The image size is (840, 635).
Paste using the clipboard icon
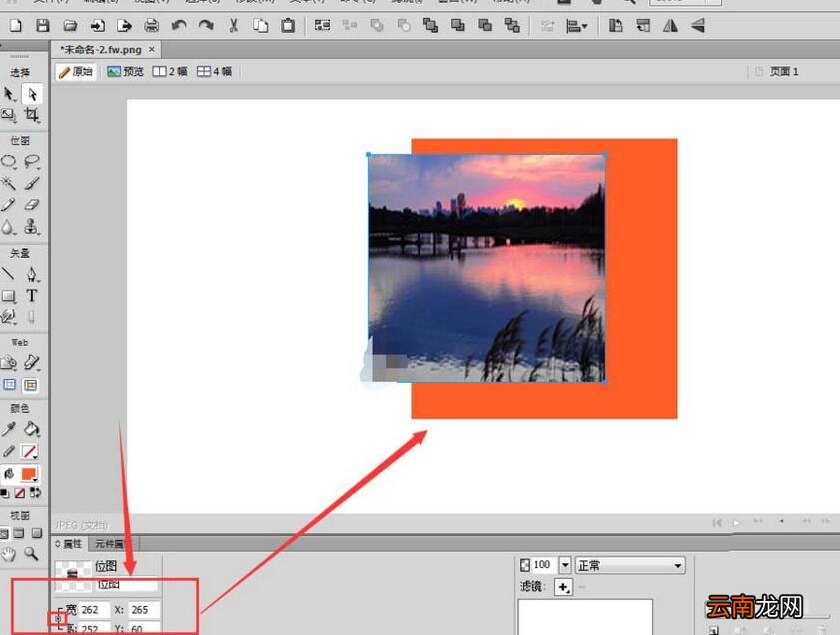pos(288,26)
